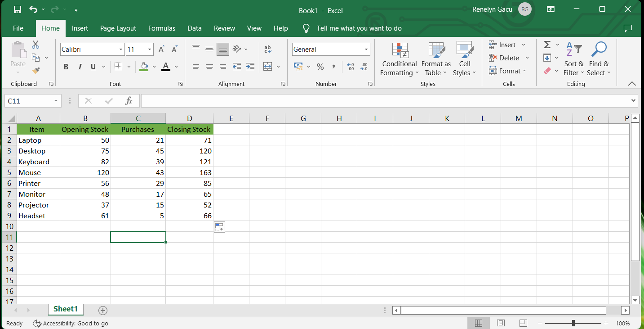Apply Comma Style format
644x329 pixels.
334,67
